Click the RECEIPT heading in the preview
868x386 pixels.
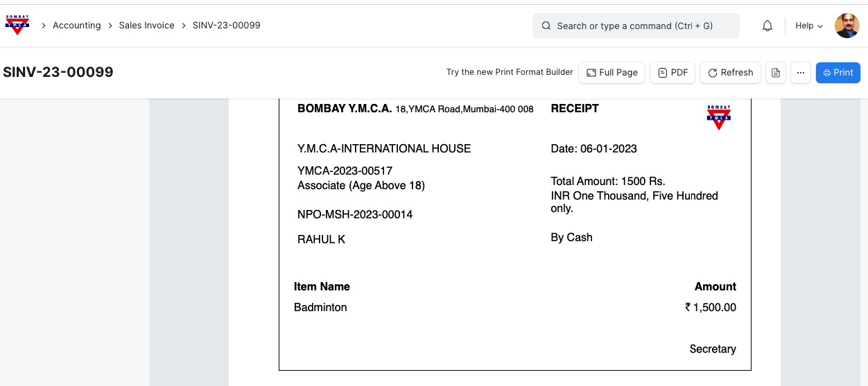click(x=575, y=109)
